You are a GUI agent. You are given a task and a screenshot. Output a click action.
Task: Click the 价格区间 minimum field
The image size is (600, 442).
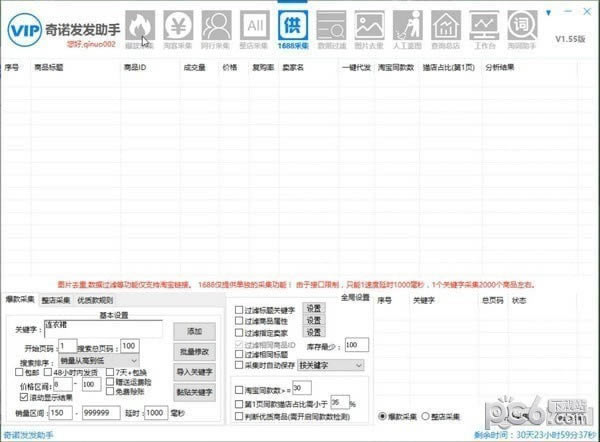coord(63,384)
